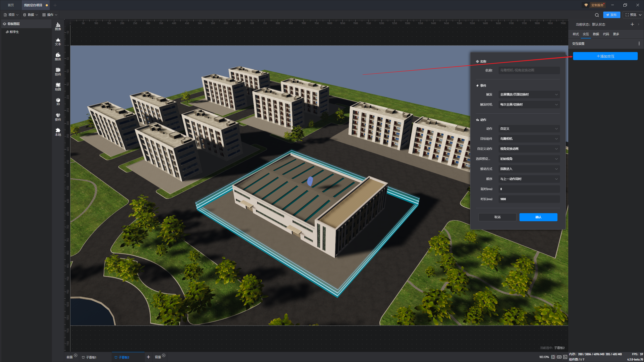Image resolution: width=644 pixels, height=362 pixels.
Task: Click the search magnifier icon
Action: pyautogui.click(x=597, y=15)
